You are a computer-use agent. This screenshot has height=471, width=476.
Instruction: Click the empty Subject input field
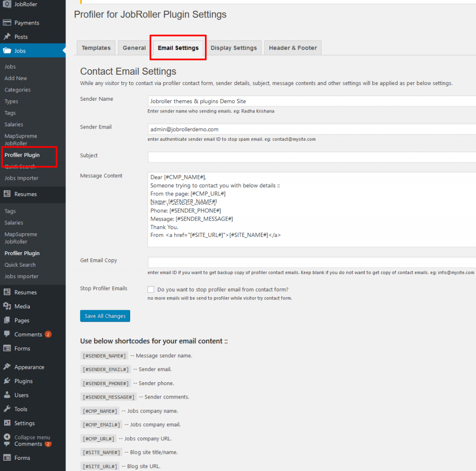coord(312,157)
